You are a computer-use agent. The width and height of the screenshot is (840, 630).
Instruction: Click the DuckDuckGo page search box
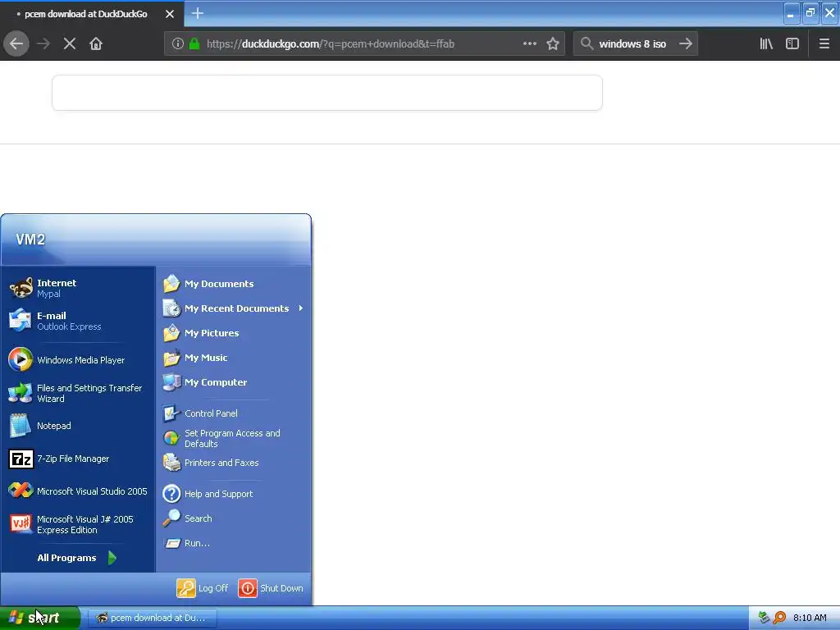[327, 93]
